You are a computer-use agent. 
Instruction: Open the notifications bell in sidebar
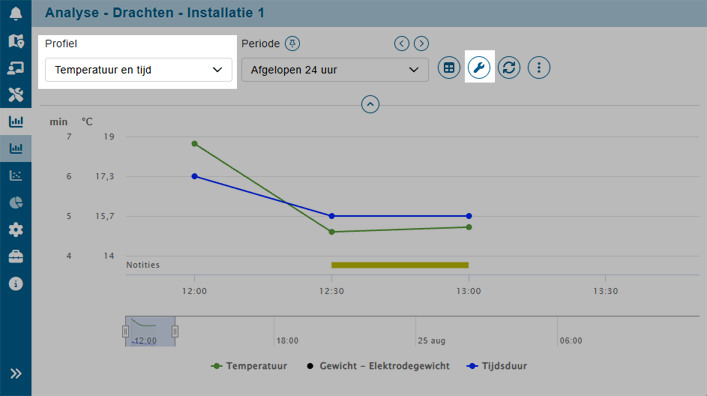click(16, 14)
